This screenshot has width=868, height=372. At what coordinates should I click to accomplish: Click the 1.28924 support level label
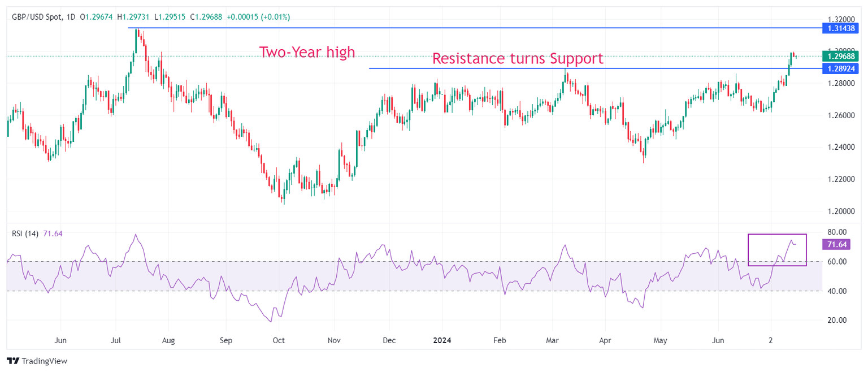tap(841, 68)
